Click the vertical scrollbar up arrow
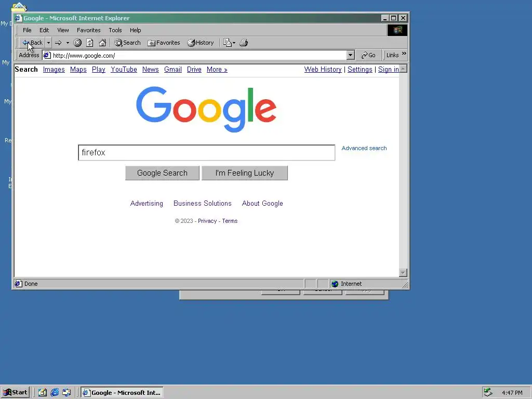The width and height of the screenshot is (532, 399). pos(403,69)
